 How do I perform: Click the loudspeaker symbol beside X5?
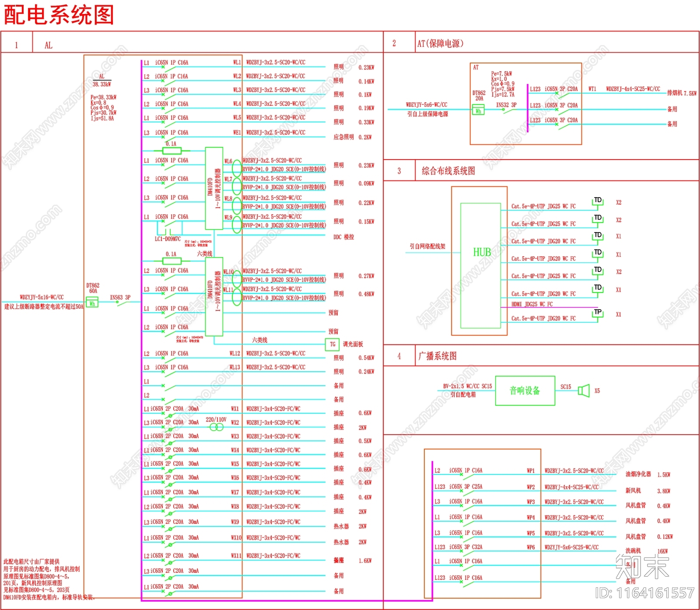584,390
